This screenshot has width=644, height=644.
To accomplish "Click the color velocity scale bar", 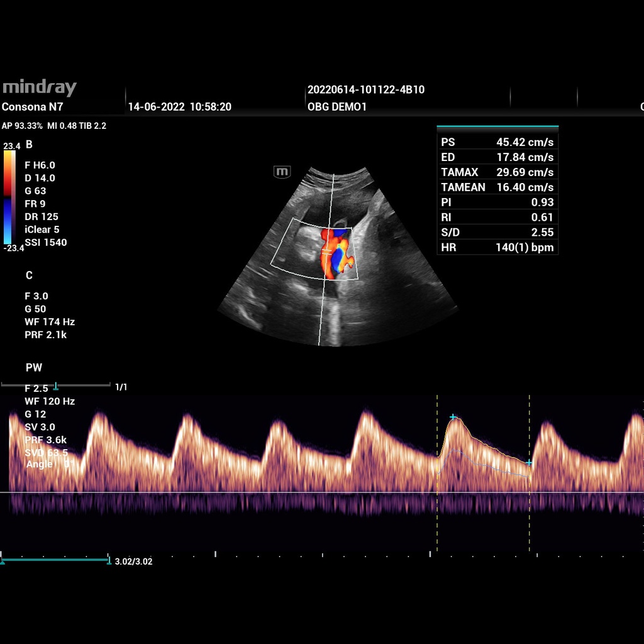I will point(9,196).
